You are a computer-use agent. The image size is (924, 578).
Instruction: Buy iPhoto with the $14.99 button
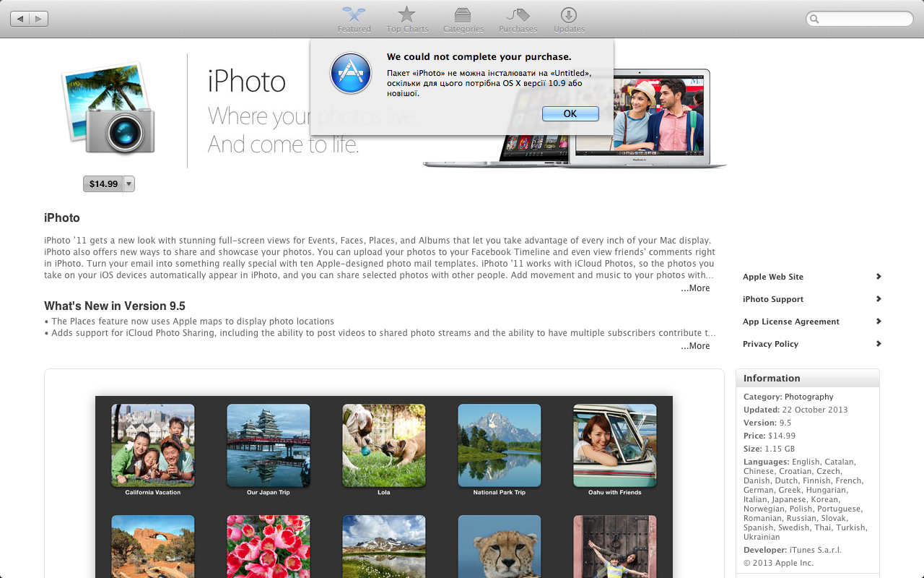pos(103,184)
